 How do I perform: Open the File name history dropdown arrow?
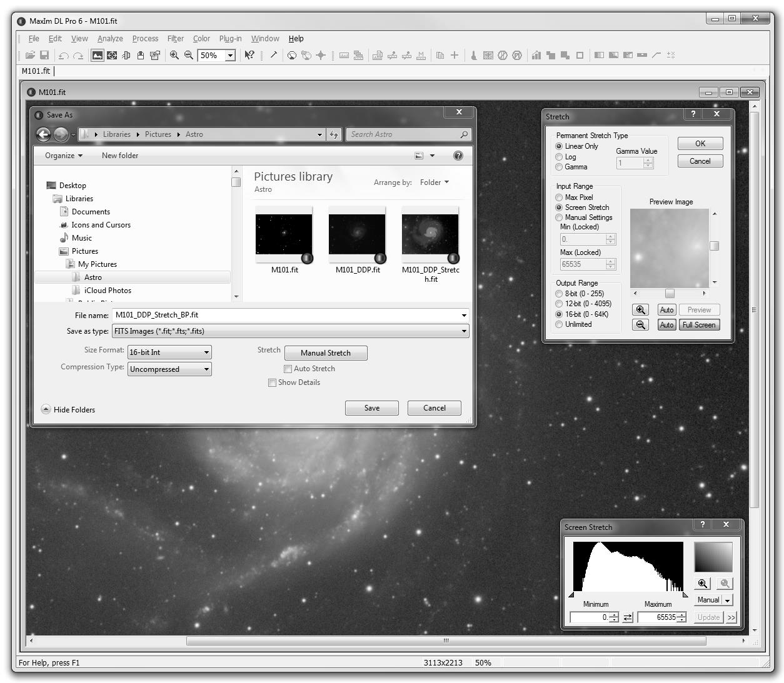click(464, 315)
